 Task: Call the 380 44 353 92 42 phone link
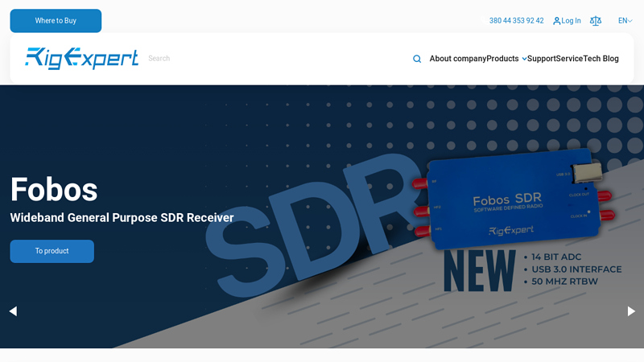(516, 21)
